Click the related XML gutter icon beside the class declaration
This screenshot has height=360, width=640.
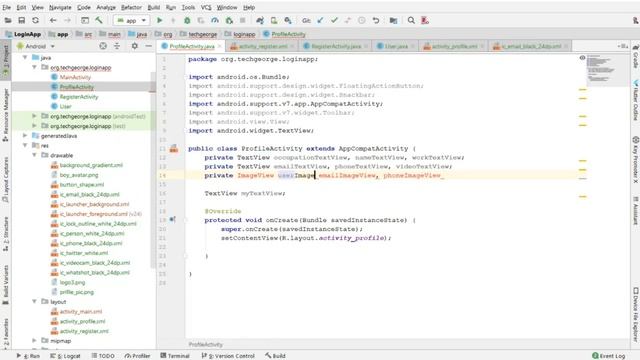[174, 149]
